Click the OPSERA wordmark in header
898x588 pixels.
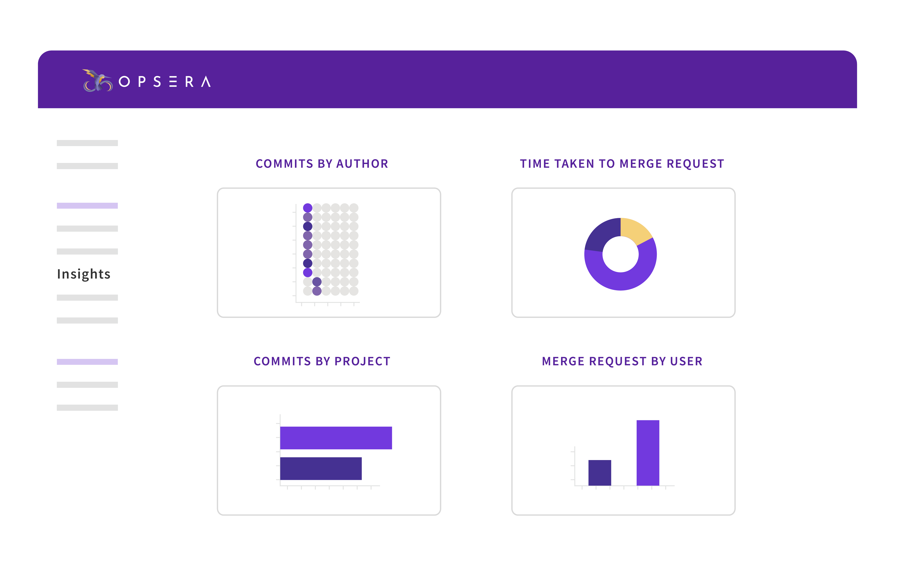[165, 82]
